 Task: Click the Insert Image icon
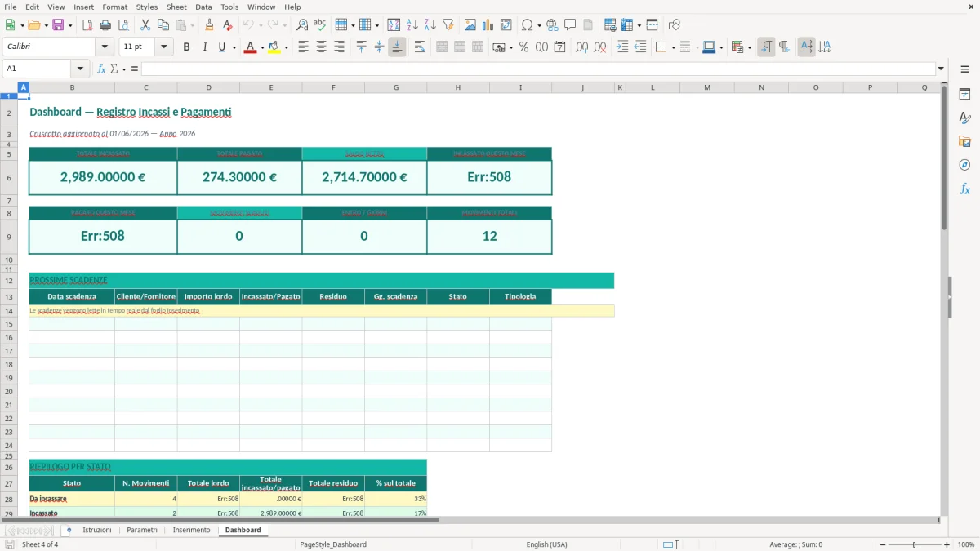(470, 25)
